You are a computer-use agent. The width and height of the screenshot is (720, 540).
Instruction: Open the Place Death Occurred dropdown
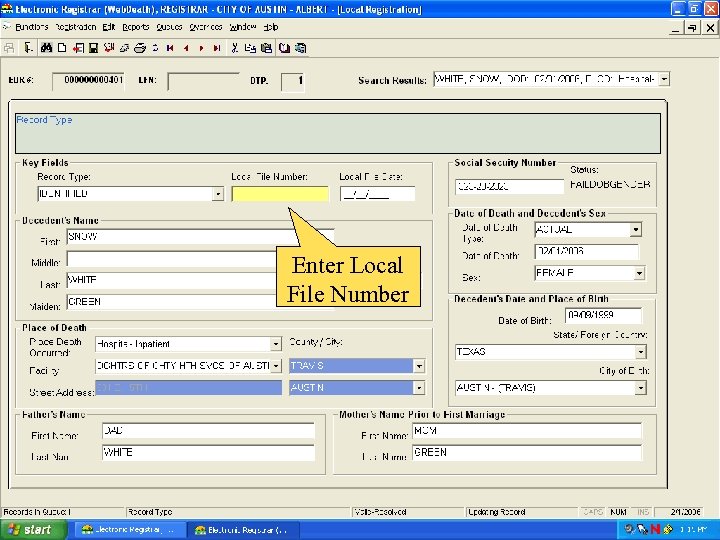pyautogui.click(x=277, y=344)
